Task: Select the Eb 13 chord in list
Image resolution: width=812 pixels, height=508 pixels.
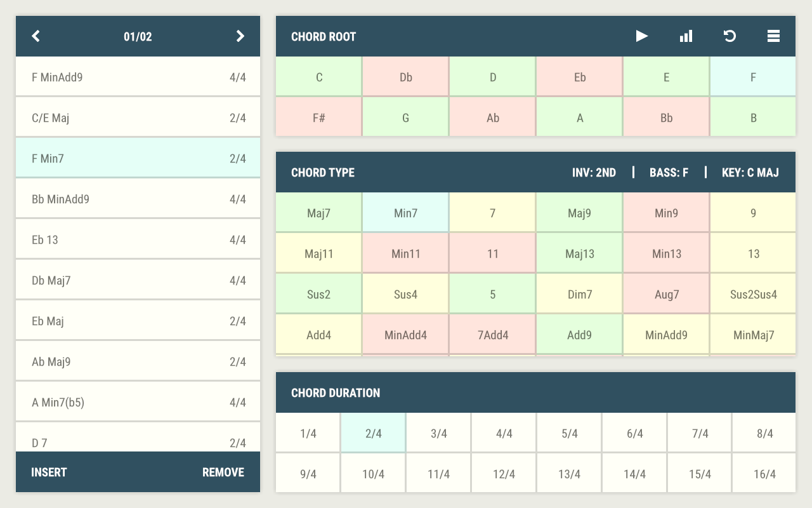Action: [x=138, y=240]
